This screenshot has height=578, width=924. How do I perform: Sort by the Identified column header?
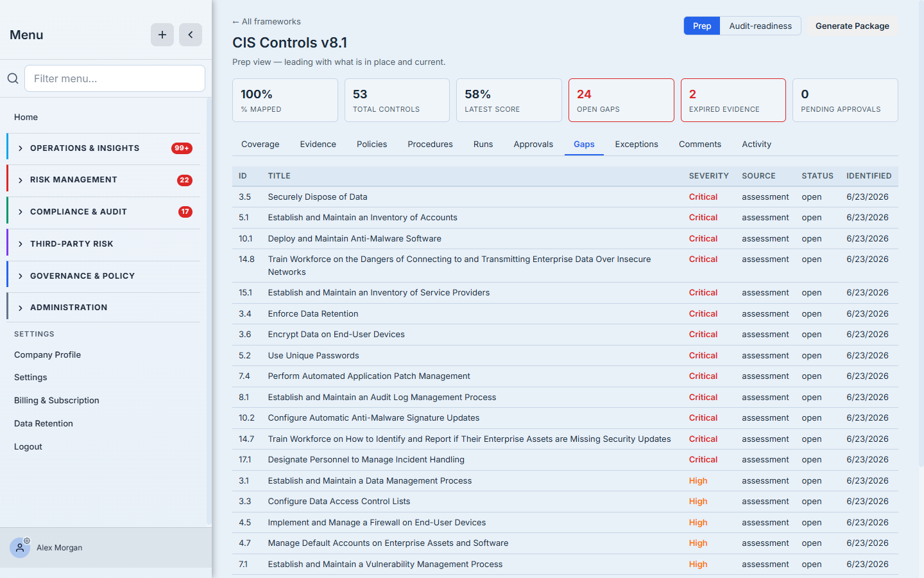pos(869,176)
